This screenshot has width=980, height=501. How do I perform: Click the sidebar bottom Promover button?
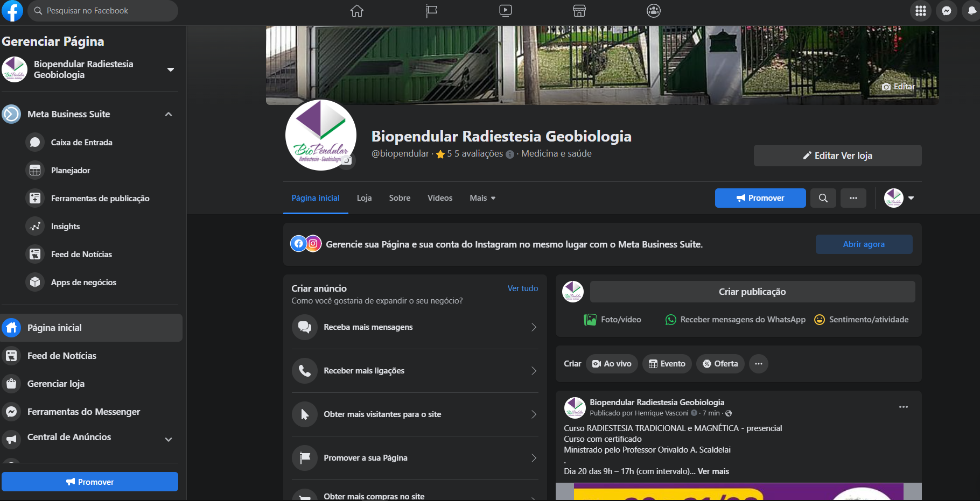pos(90,482)
